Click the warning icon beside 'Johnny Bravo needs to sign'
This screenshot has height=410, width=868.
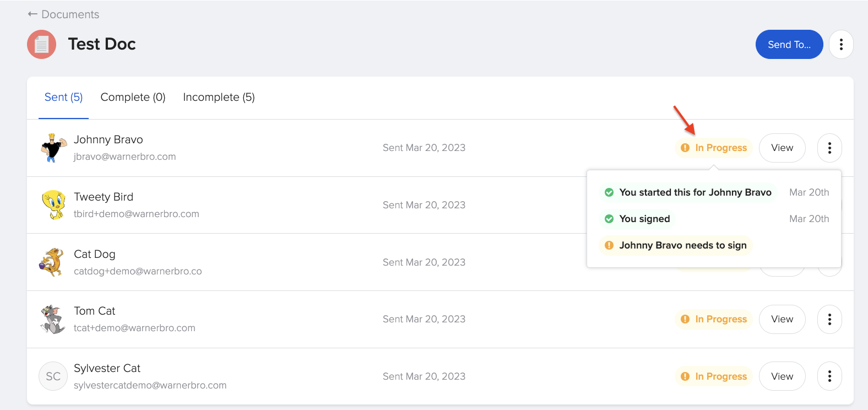(609, 245)
